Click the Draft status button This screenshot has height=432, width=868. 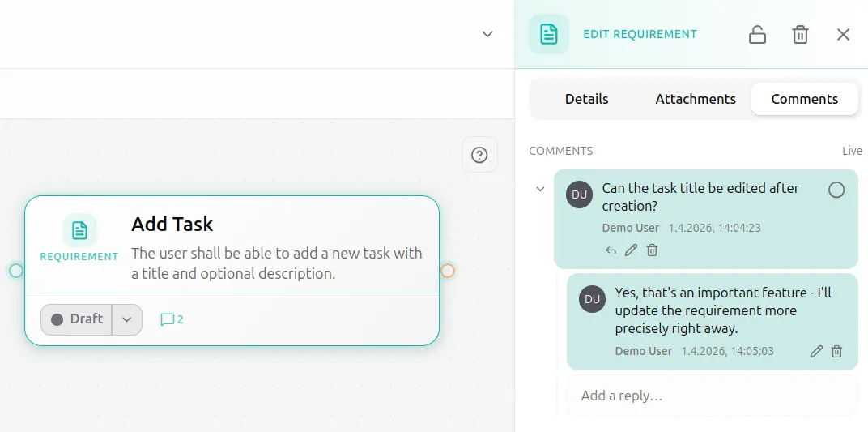click(76, 319)
